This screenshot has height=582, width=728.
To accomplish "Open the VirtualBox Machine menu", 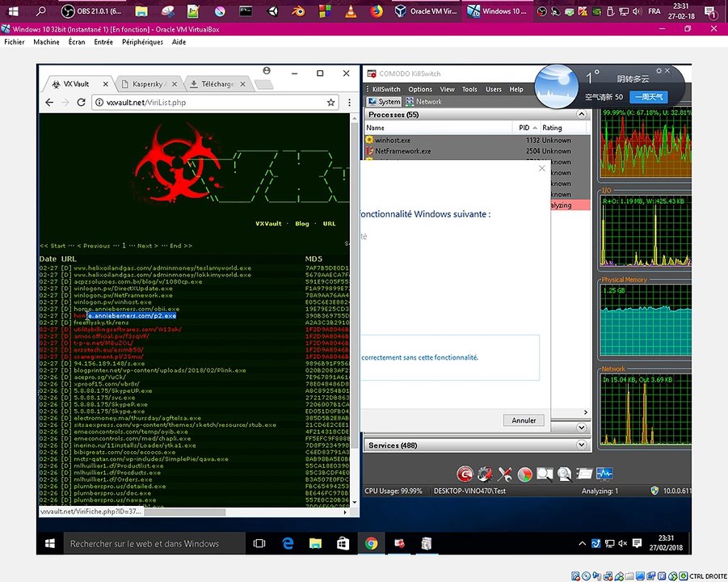I will 46,42.
